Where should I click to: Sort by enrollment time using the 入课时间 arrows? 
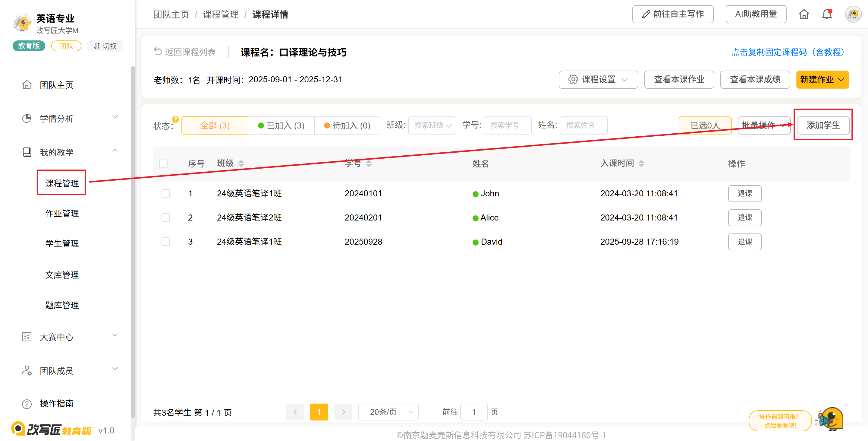(x=641, y=163)
